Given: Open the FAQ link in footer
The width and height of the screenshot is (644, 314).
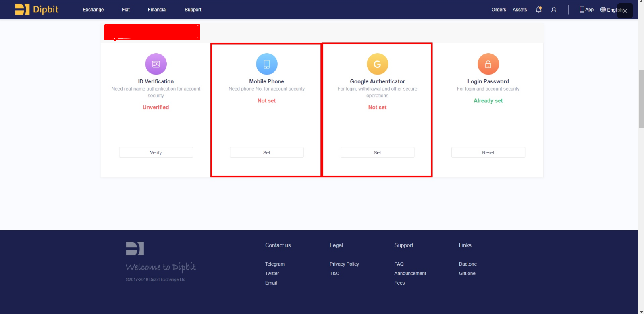Looking at the screenshot, I should (399, 264).
